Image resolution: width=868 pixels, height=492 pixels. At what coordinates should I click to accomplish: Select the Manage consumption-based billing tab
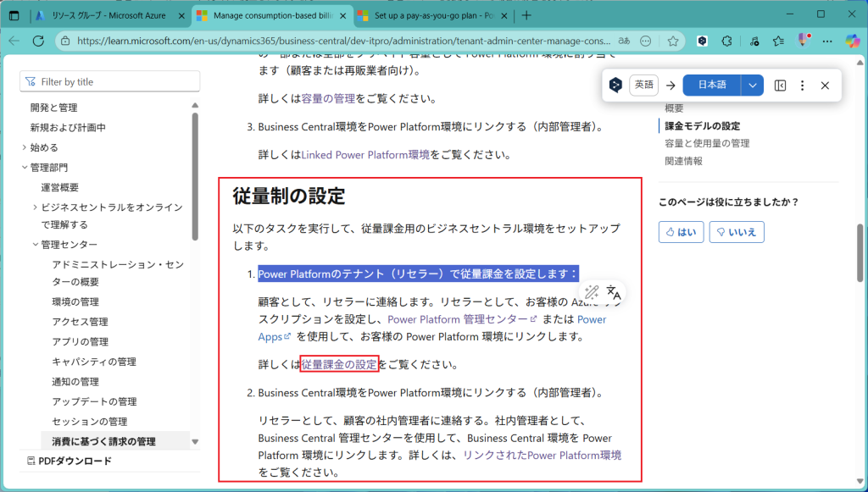[x=272, y=15]
